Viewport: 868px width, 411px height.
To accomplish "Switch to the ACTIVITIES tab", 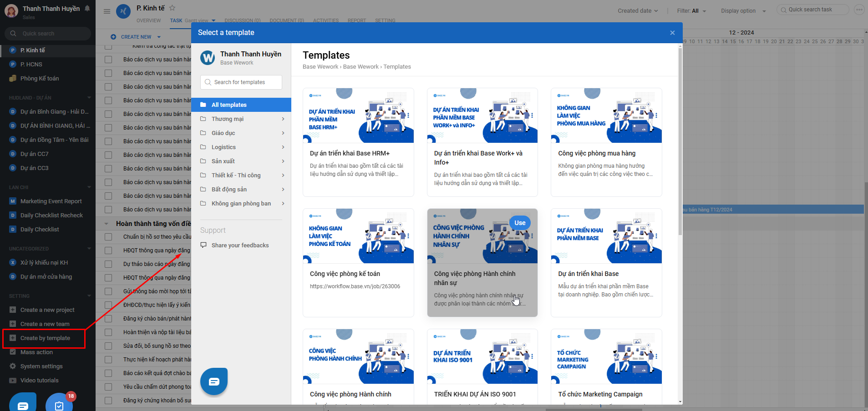I will tap(326, 20).
